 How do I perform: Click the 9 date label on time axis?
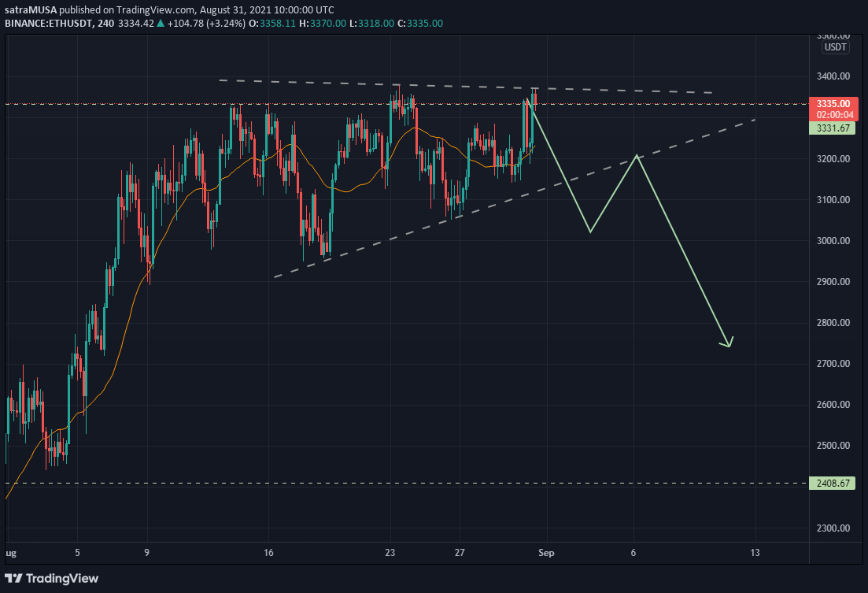pyautogui.click(x=146, y=553)
